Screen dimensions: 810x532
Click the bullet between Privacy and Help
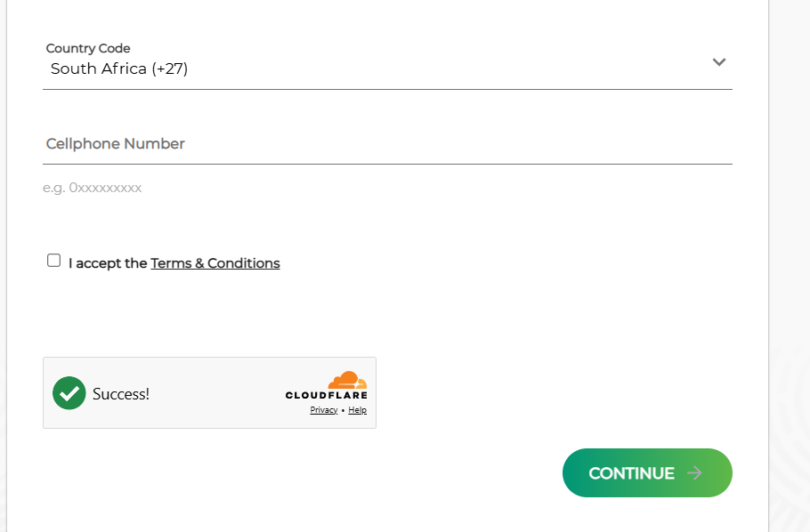coord(343,411)
